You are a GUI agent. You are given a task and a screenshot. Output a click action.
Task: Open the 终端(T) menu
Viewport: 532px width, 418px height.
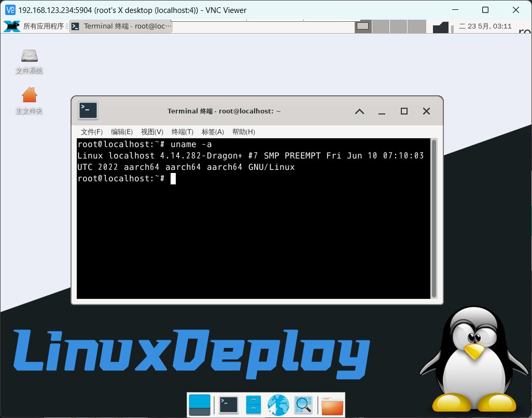pyautogui.click(x=183, y=132)
